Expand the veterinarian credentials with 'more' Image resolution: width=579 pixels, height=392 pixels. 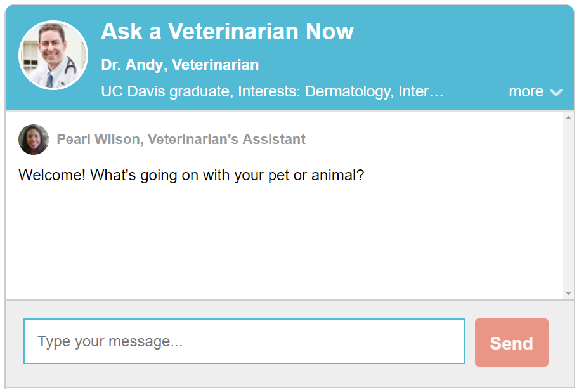click(527, 91)
